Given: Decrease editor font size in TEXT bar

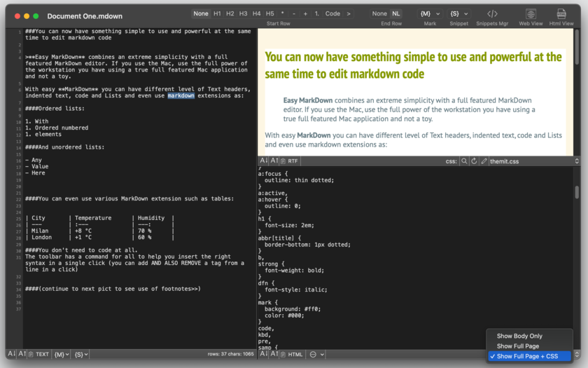Looking at the screenshot, I should coord(12,354).
